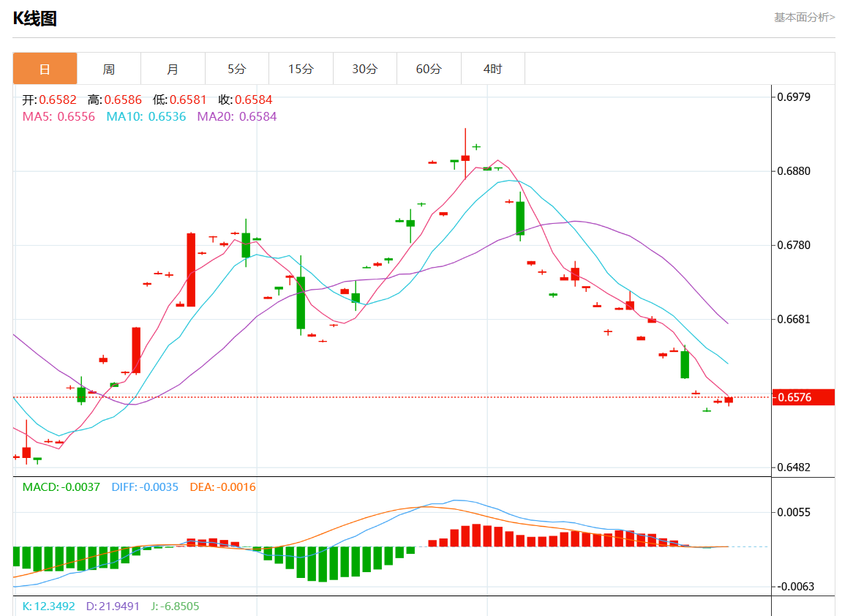Click the J: -6.8505 KDJ value
This screenshot has width=853, height=616.
pos(175,606)
